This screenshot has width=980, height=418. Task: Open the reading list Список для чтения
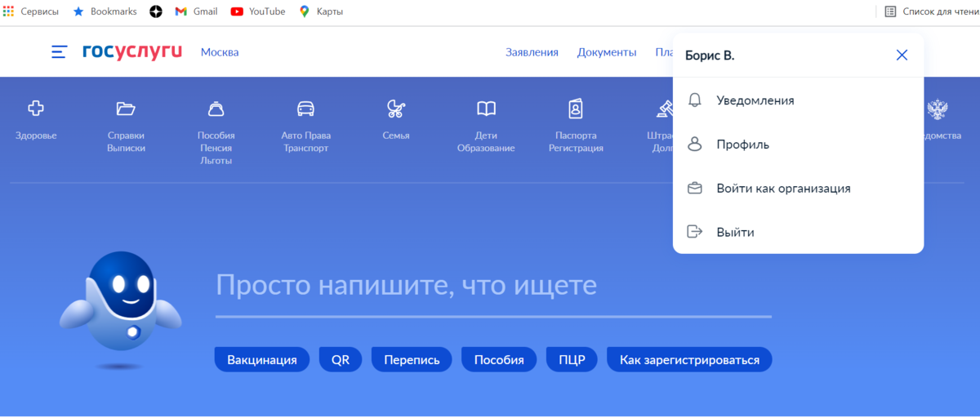(933, 11)
